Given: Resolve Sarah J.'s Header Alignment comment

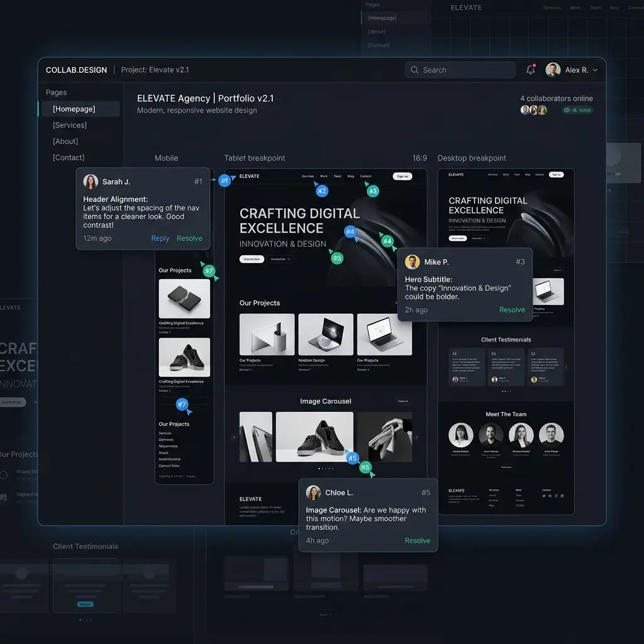Looking at the screenshot, I should tap(189, 238).
